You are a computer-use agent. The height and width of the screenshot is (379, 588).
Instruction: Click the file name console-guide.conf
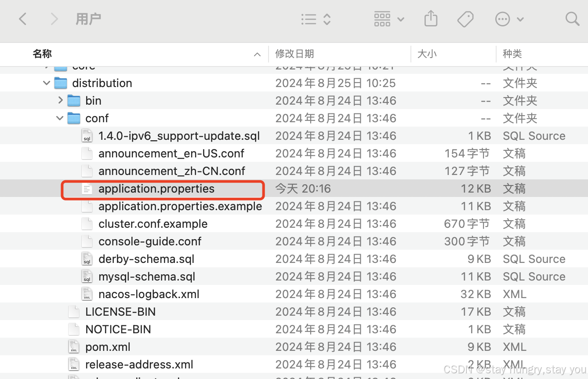(150, 241)
